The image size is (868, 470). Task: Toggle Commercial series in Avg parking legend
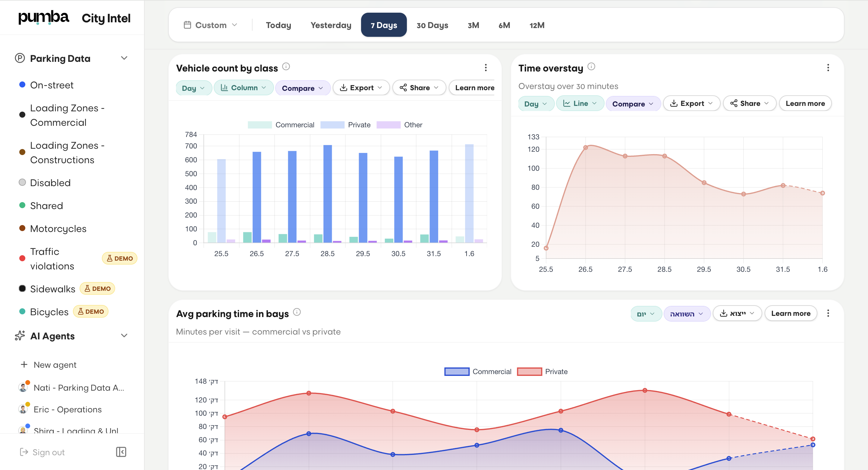(x=478, y=372)
